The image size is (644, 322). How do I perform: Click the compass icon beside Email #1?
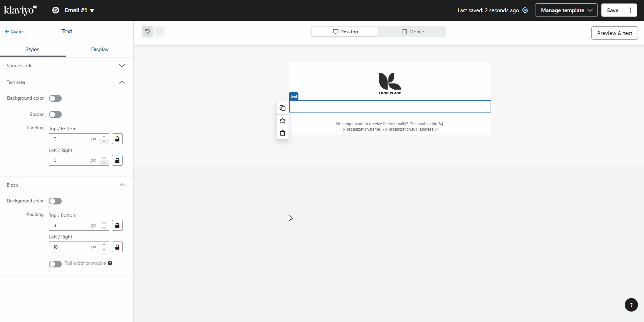[x=56, y=10]
